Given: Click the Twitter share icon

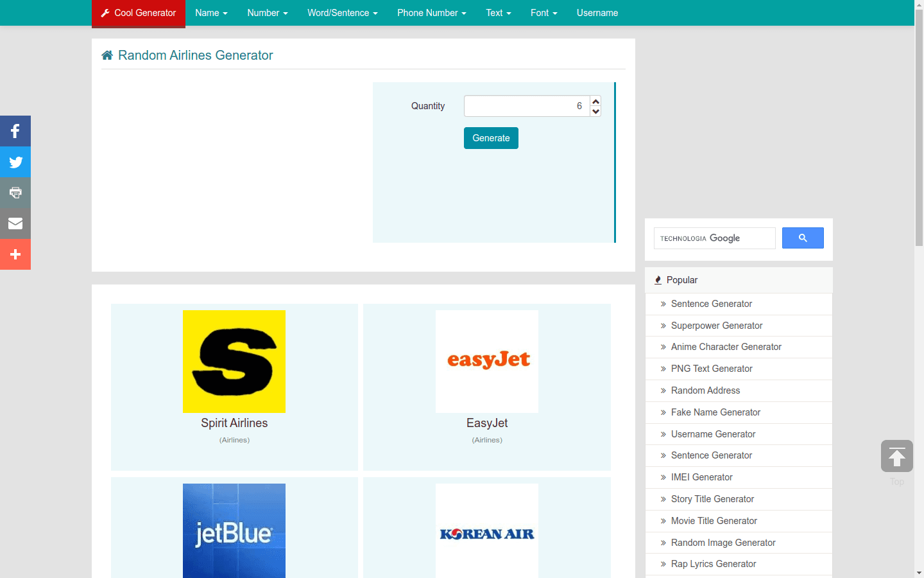Looking at the screenshot, I should (15, 161).
